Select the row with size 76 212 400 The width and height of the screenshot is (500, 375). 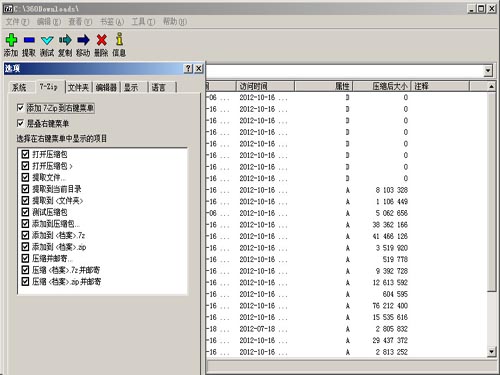[346, 306]
